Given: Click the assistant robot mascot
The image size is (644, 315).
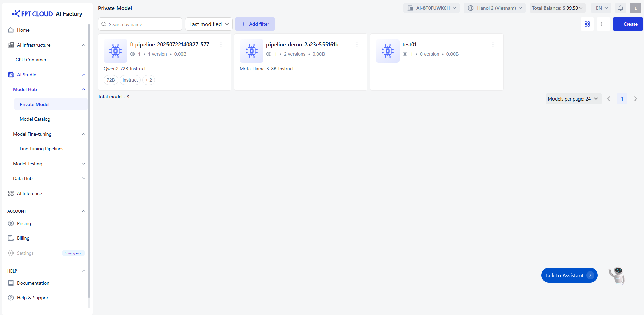Looking at the screenshot, I should click(617, 275).
